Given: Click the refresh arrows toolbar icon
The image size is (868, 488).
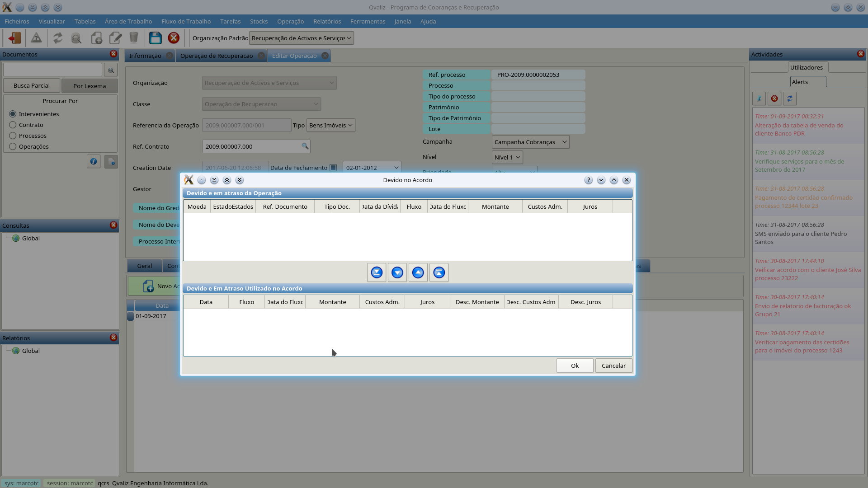Looking at the screenshot, I should (x=57, y=38).
